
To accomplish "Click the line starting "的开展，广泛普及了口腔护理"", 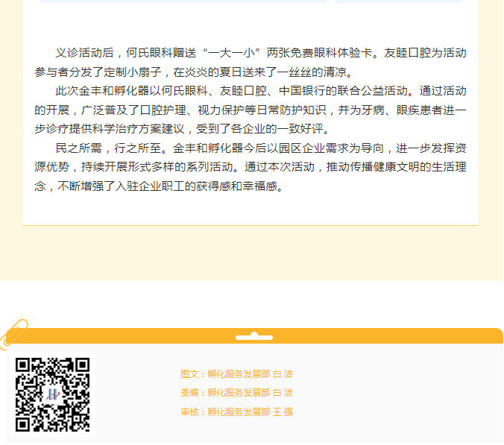I will pyautogui.click(x=251, y=110).
